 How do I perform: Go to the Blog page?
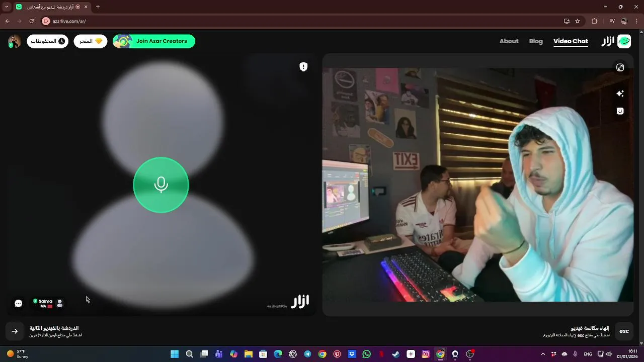pyautogui.click(x=536, y=41)
